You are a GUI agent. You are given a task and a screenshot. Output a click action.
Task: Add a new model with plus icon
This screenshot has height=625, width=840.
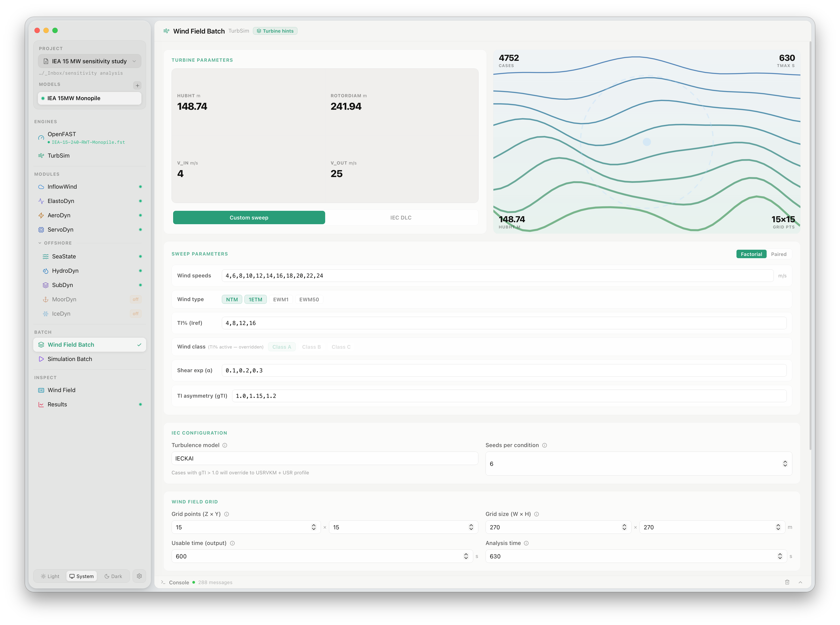click(x=137, y=85)
